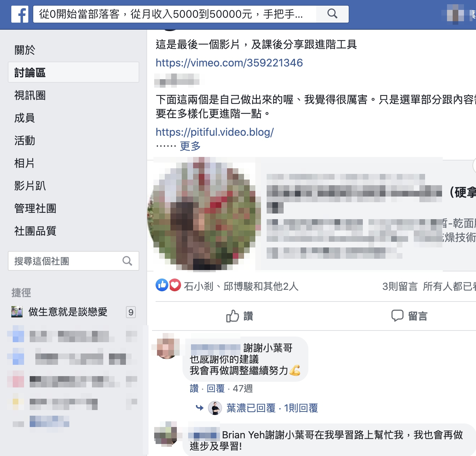Open the vimeo.com/359221346 link
The width and height of the screenshot is (476, 456).
coord(229,63)
